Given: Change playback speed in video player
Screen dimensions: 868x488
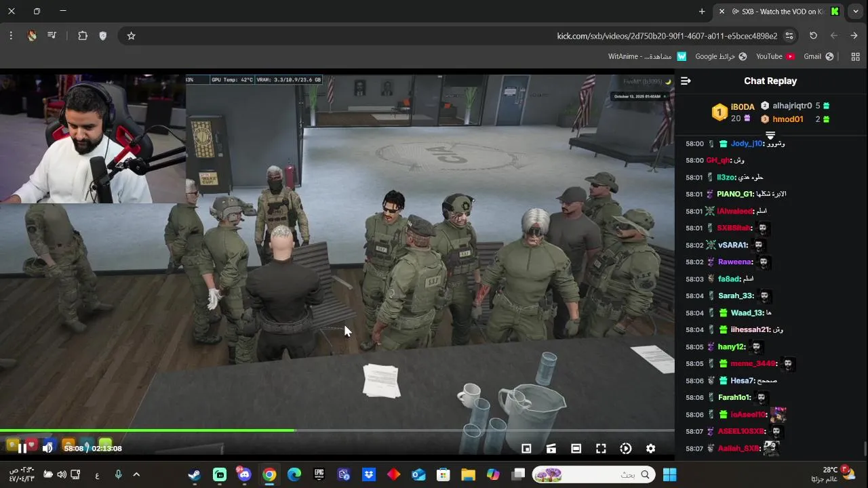Looking at the screenshot, I should [626, 448].
